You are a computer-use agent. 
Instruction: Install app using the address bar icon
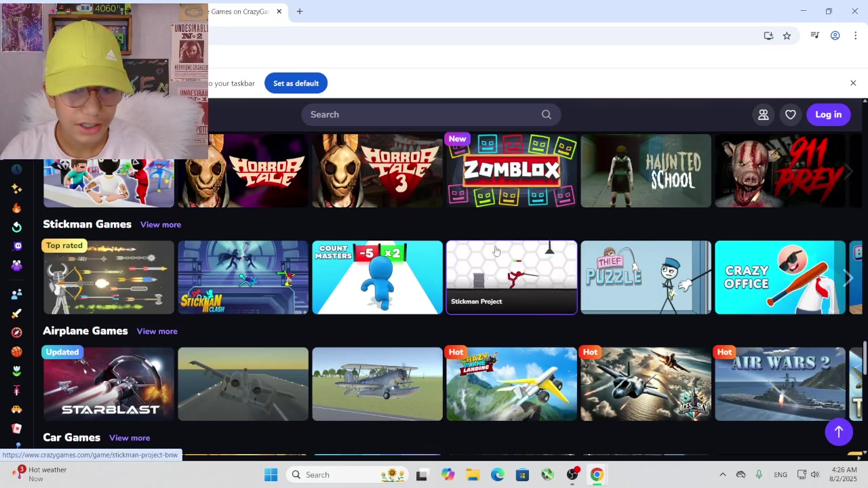(x=768, y=36)
